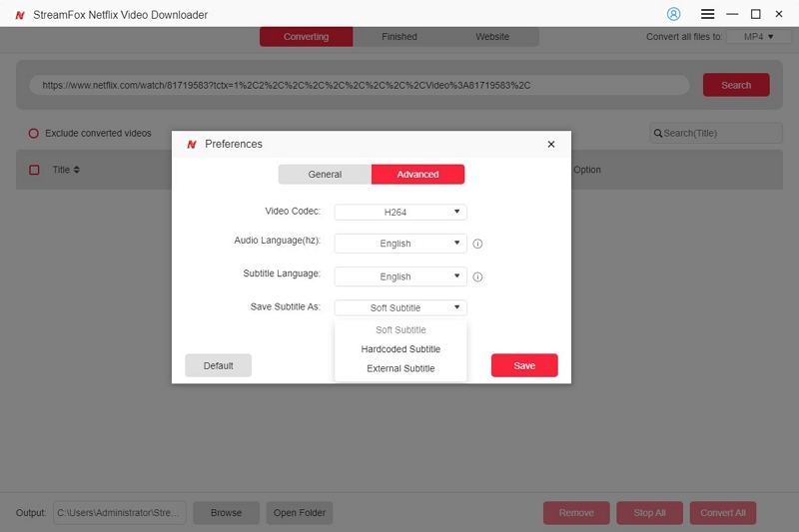The height and width of the screenshot is (532, 799).
Task: Open the Subtitle Language dropdown
Action: 400,276
